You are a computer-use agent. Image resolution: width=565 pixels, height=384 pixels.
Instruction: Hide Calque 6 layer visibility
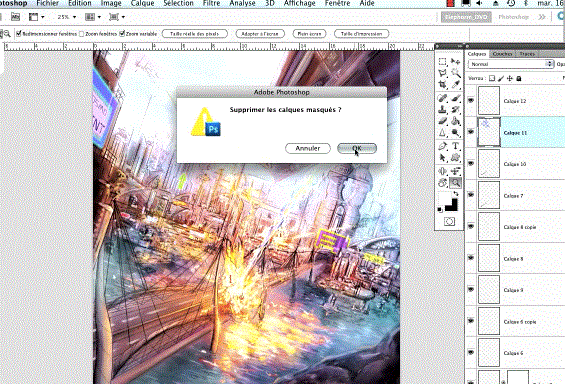471,352
